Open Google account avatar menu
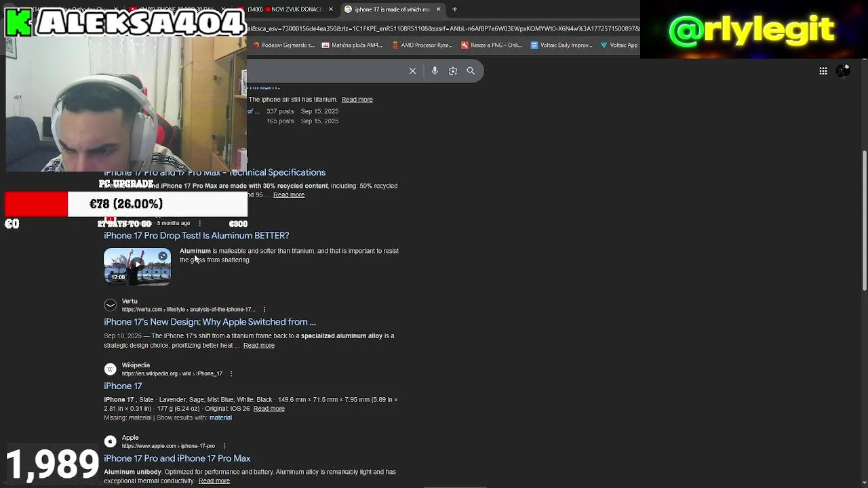868x488 pixels. click(x=843, y=70)
